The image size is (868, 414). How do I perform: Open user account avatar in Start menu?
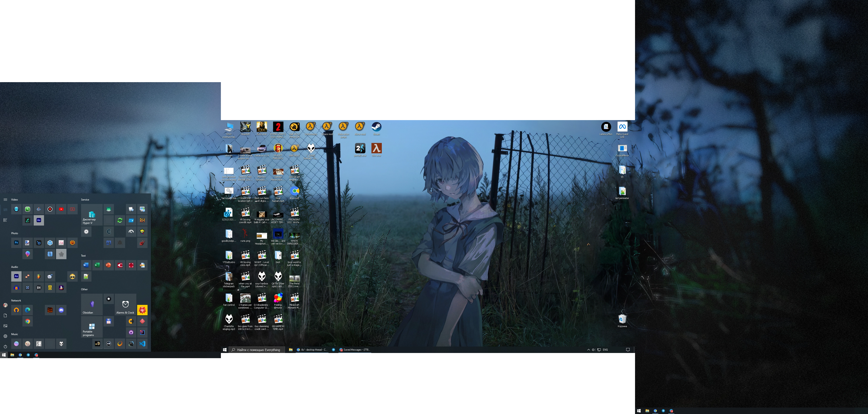tap(5, 305)
